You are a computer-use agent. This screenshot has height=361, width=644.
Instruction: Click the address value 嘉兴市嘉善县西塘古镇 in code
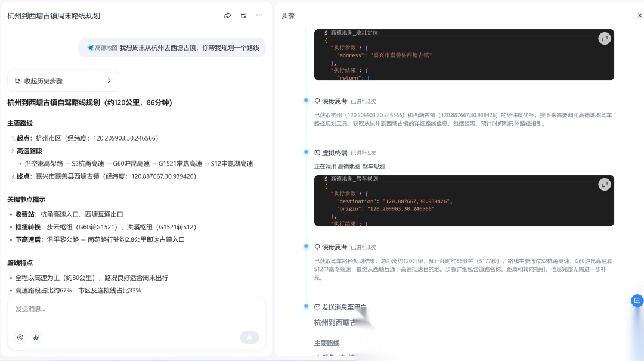401,55
